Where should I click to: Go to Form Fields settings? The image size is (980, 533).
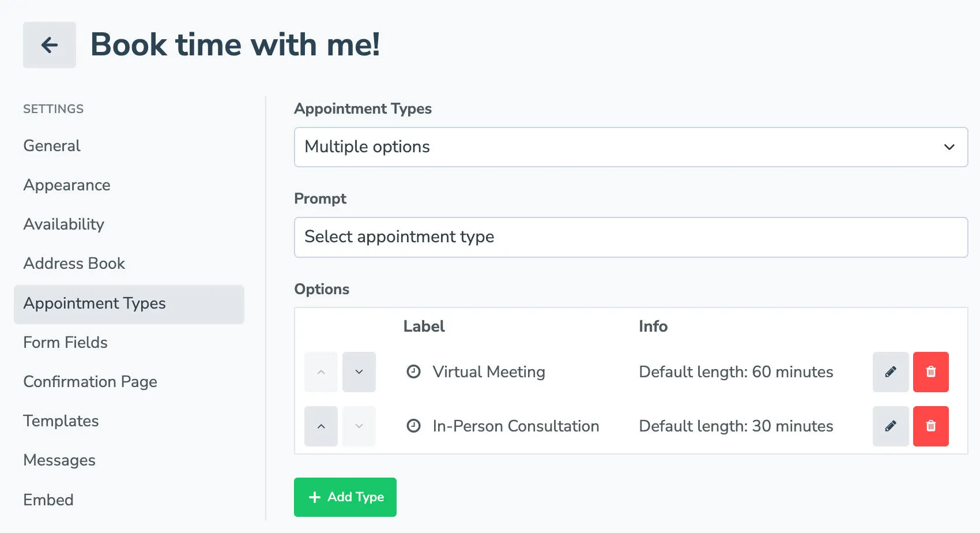click(65, 342)
